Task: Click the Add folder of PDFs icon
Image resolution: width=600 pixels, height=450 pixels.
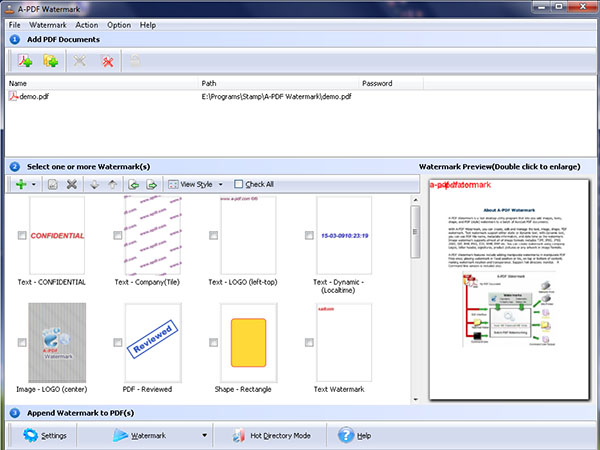Action: 51,61
